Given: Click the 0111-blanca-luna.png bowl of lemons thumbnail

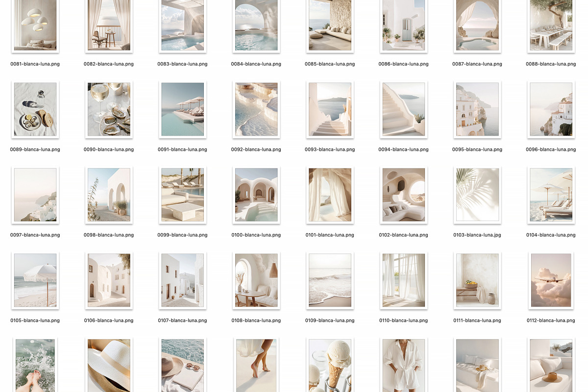Looking at the screenshot, I should coord(477,280).
